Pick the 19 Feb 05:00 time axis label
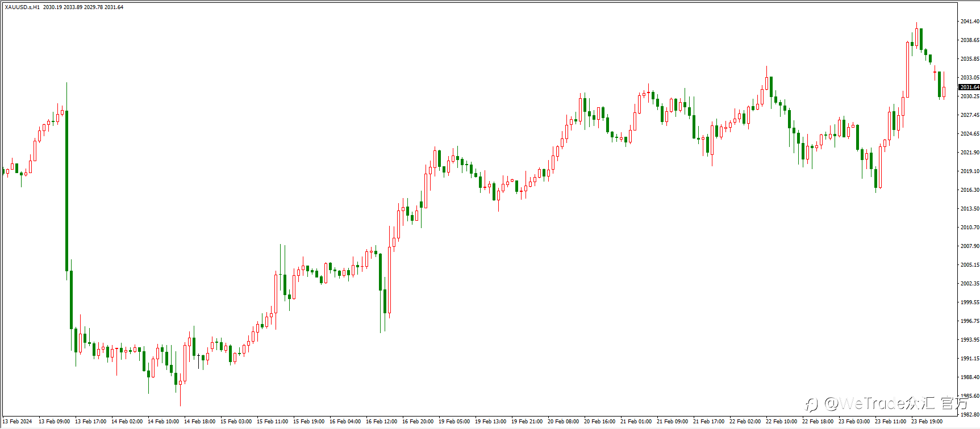The image size is (980, 429). (x=454, y=422)
